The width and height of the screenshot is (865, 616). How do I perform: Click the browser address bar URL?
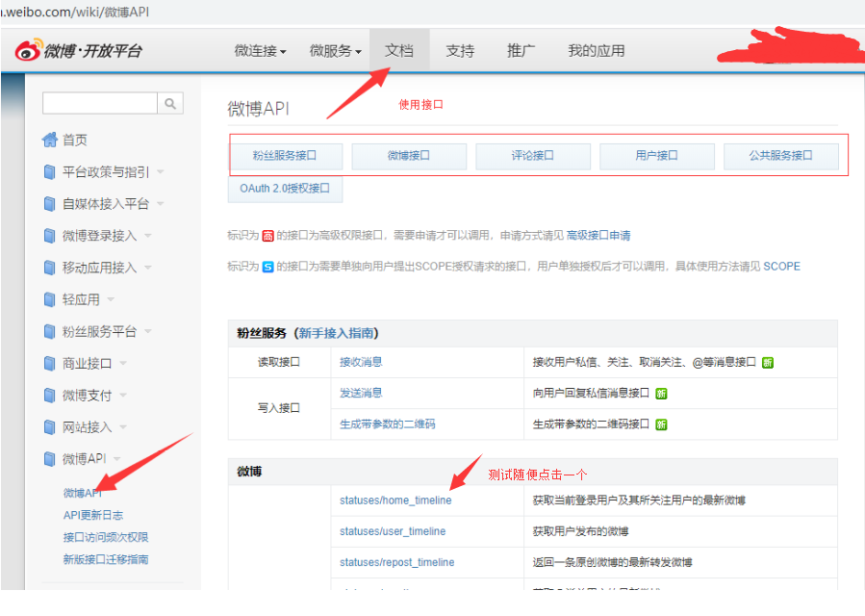point(75,12)
